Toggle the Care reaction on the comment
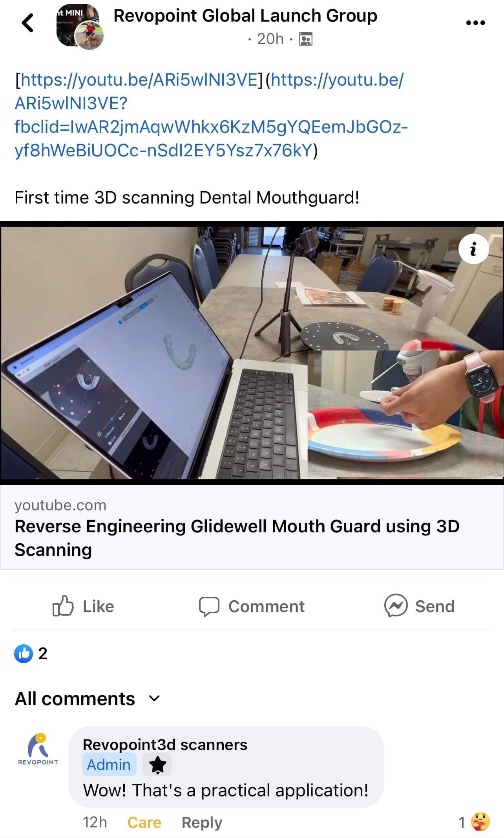The image size is (504, 838). point(144,822)
